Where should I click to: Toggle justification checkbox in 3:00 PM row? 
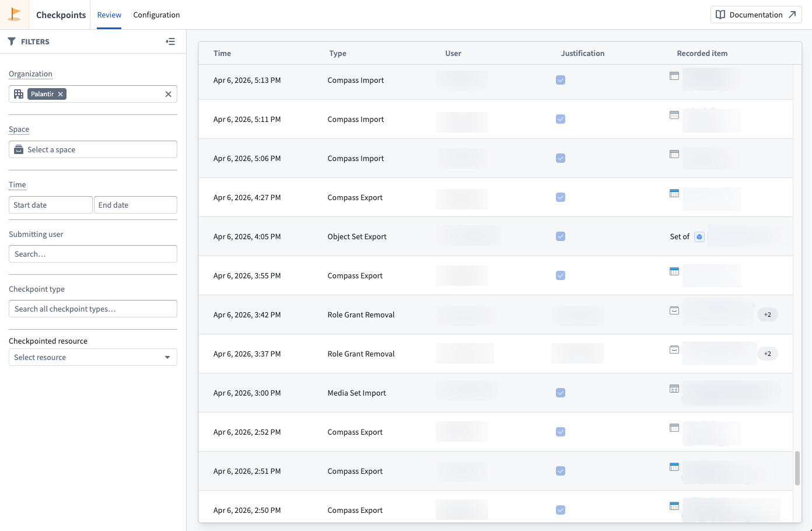561,393
